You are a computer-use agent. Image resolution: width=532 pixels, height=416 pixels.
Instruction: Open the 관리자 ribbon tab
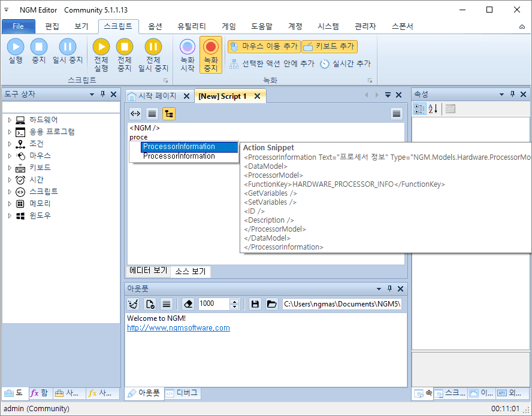365,26
